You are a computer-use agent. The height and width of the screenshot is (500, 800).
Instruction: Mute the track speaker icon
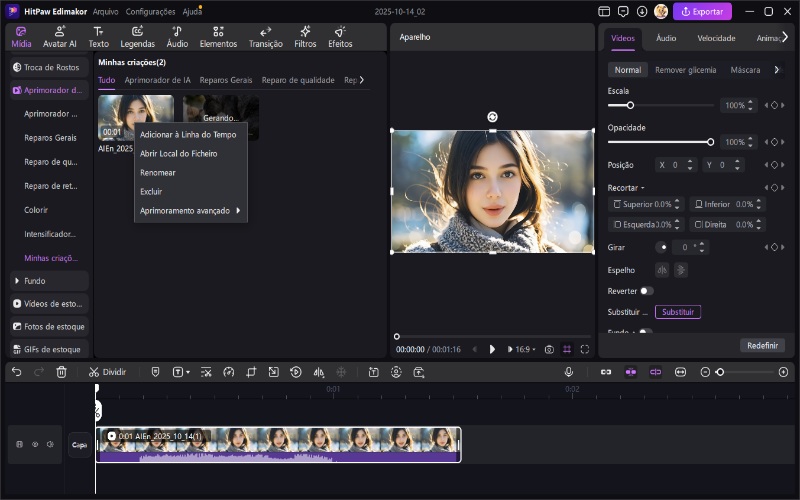pyautogui.click(x=50, y=444)
